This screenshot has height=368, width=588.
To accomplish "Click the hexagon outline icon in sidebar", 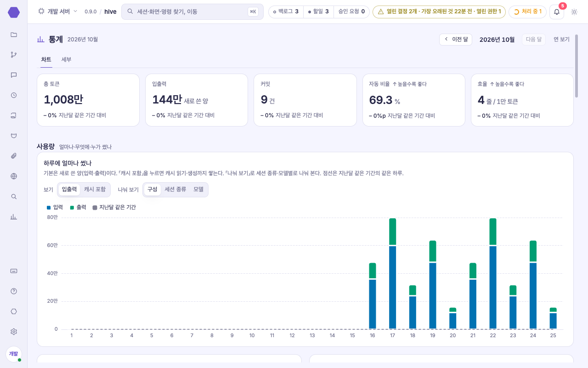I will point(14,311).
